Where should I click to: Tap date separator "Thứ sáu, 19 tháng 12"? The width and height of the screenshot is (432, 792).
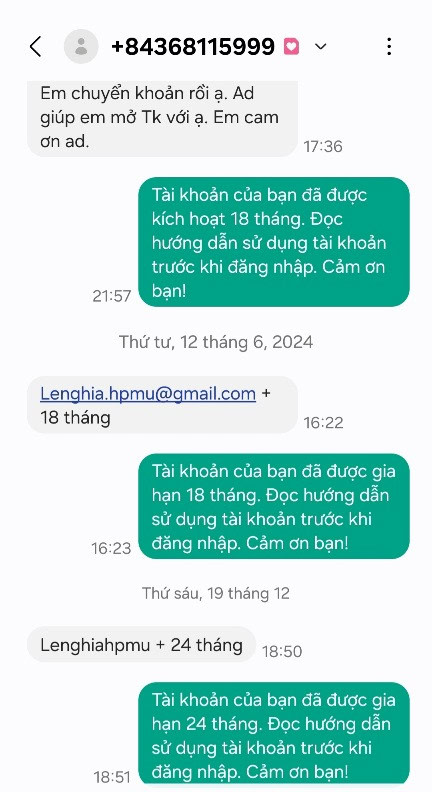click(216, 592)
